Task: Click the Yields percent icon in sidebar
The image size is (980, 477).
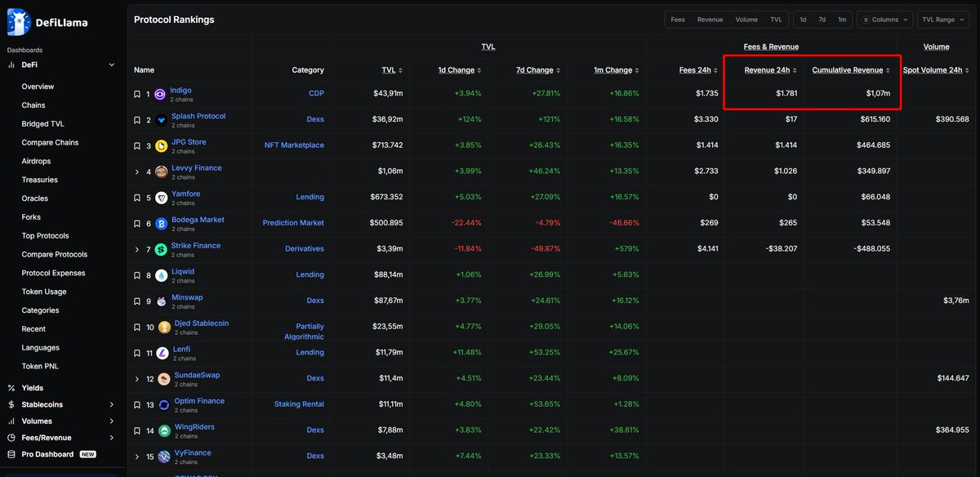Action: (11, 388)
